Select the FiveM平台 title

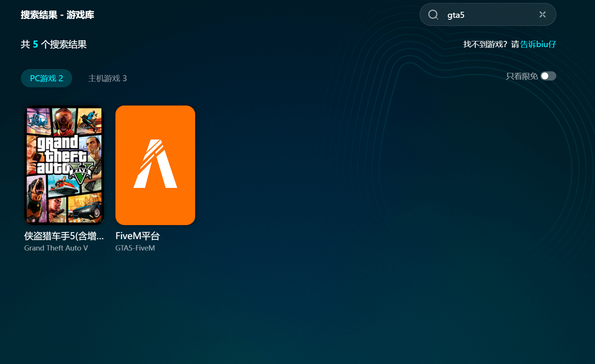click(x=137, y=236)
